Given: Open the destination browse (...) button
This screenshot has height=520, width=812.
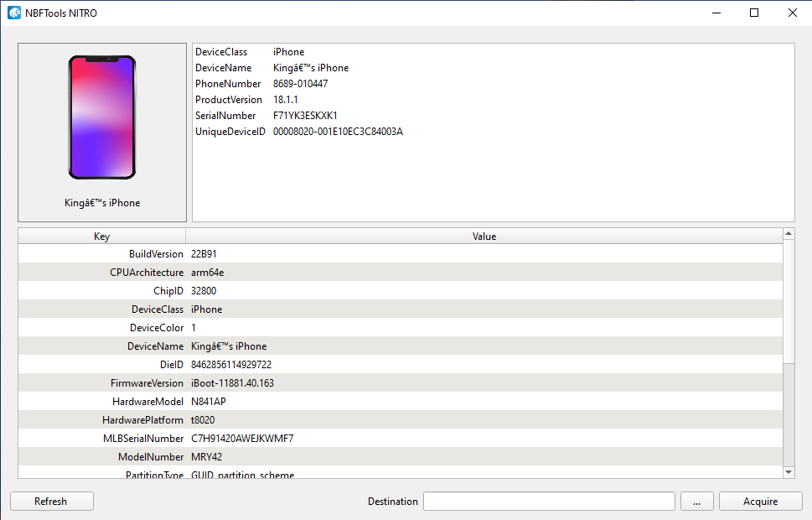Looking at the screenshot, I should [697, 502].
